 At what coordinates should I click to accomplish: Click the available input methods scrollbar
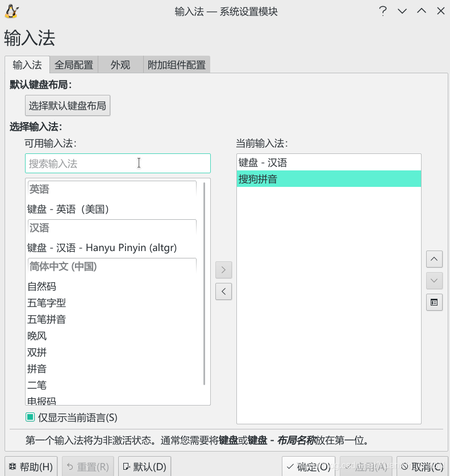pos(204,283)
